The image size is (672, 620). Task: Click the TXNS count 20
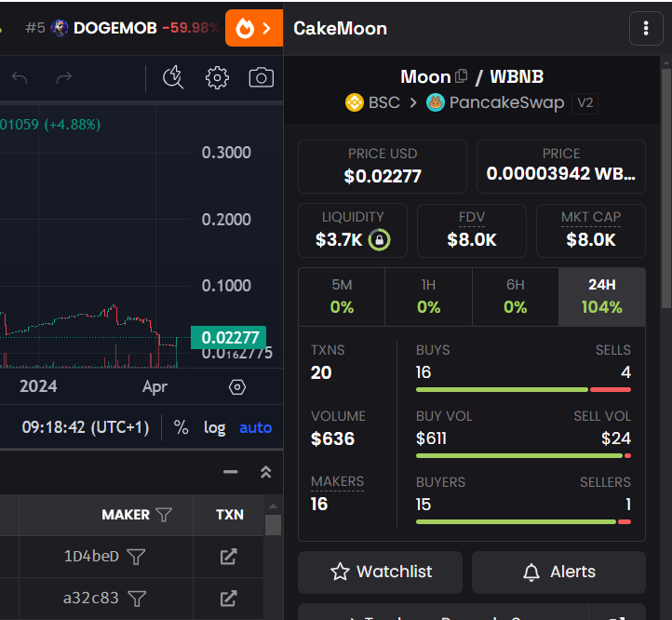321,372
